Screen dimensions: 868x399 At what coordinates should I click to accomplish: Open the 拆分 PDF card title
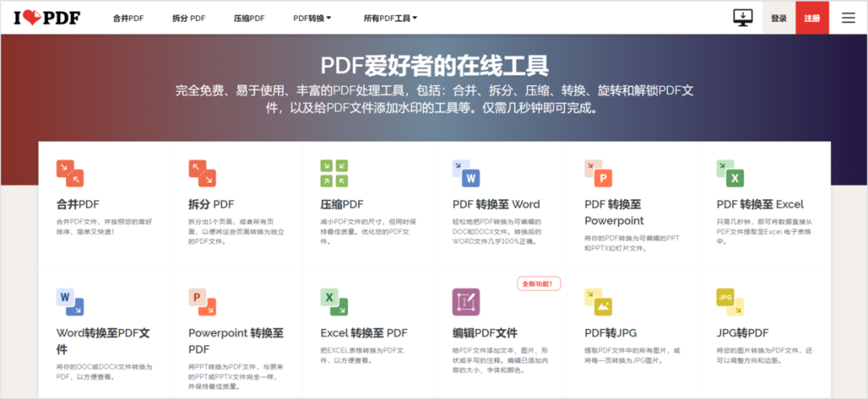211,205
